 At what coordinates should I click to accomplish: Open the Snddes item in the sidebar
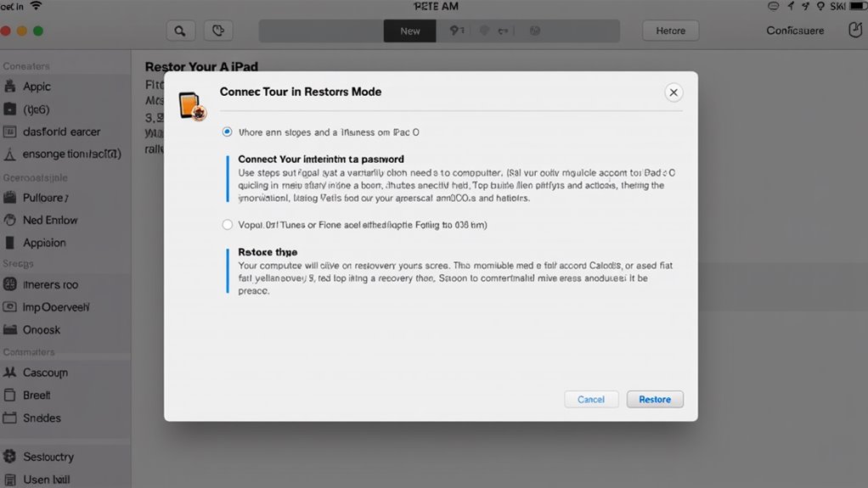[42, 418]
